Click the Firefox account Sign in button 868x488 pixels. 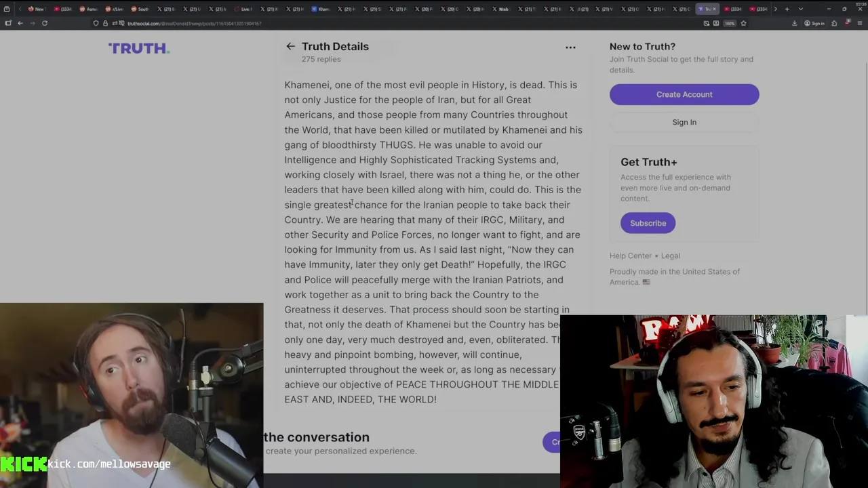pos(814,23)
